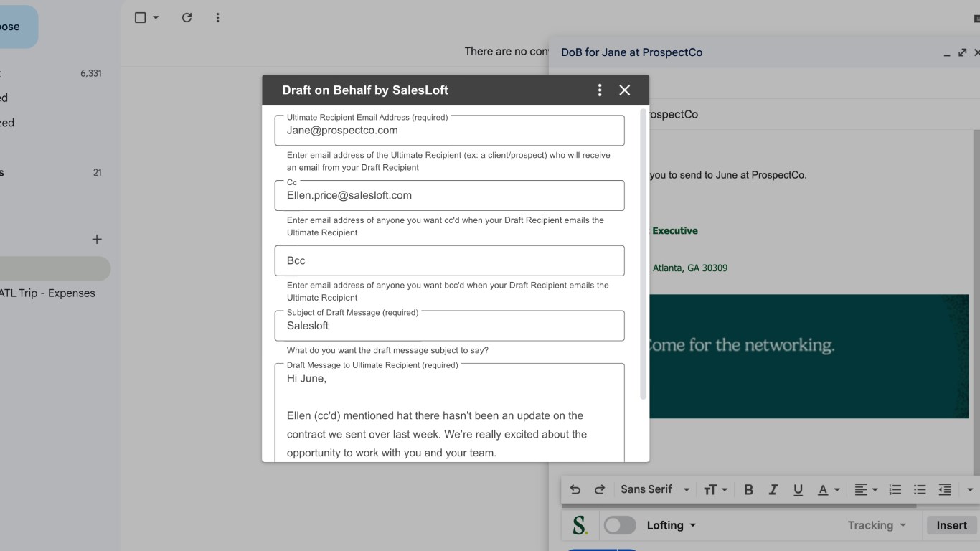980x551 pixels.
Task: Apply Bold formatting
Action: coord(748,489)
